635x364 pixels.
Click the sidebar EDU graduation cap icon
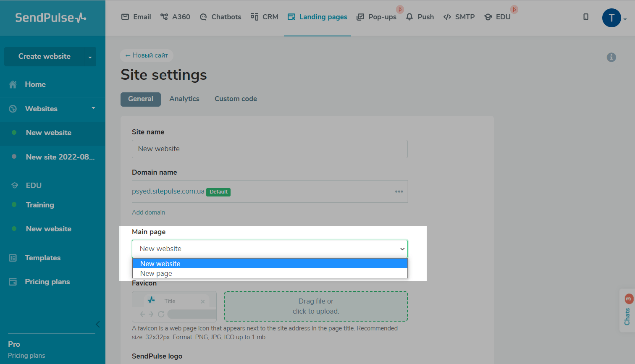(15, 185)
